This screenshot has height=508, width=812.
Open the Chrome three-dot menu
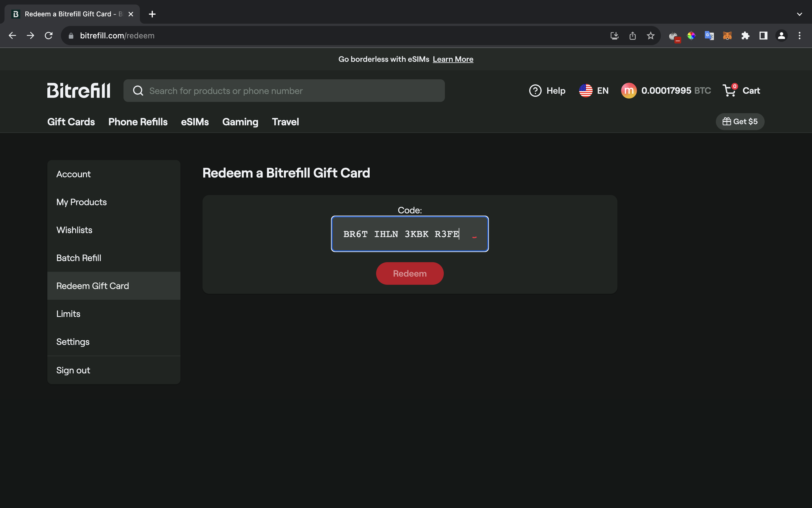coord(800,36)
